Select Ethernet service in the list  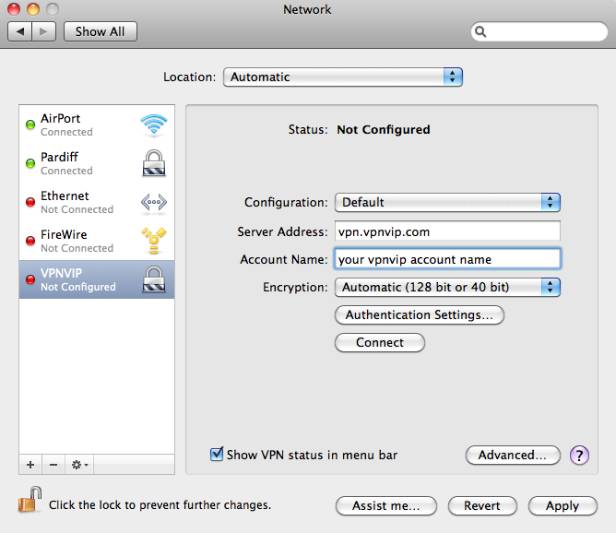pos(97,202)
